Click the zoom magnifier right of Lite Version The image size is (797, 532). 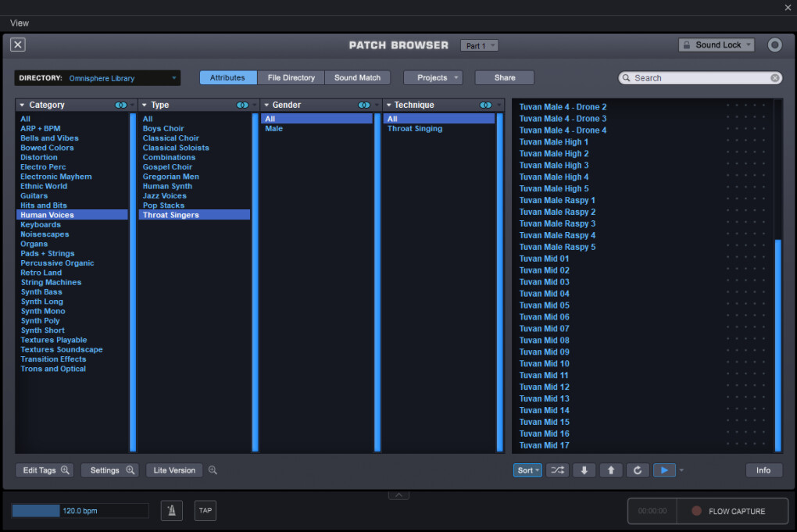(213, 470)
